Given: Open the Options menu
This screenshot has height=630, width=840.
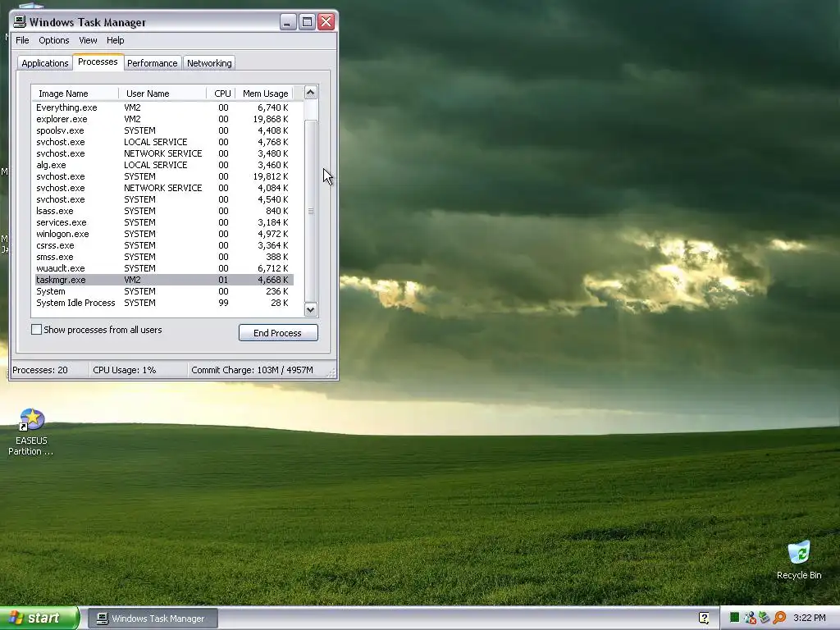Looking at the screenshot, I should click(x=53, y=40).
